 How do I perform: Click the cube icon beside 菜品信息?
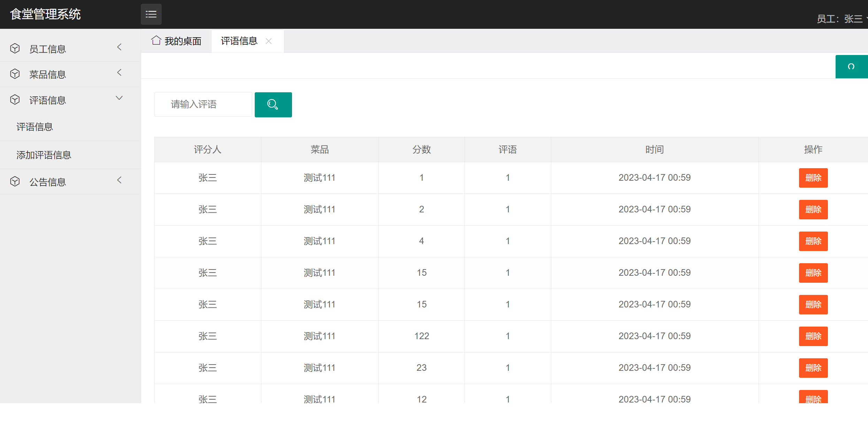(15, 74)
